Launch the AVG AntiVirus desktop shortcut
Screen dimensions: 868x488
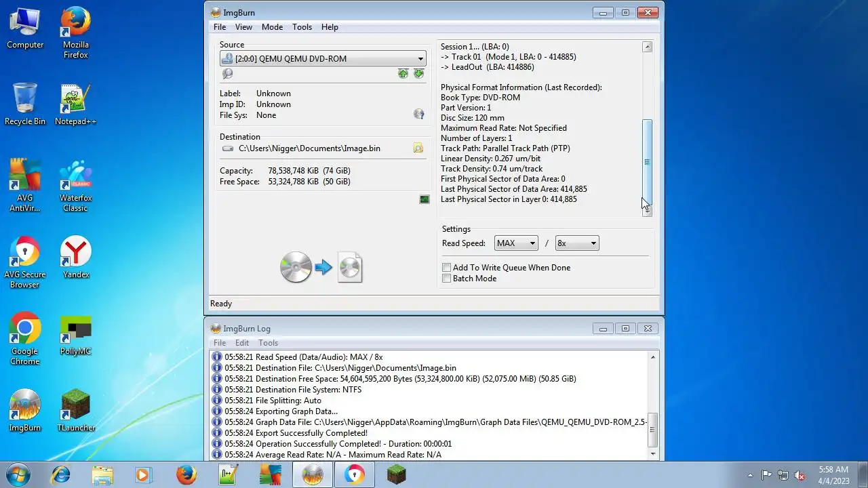(x=25, y=186)
